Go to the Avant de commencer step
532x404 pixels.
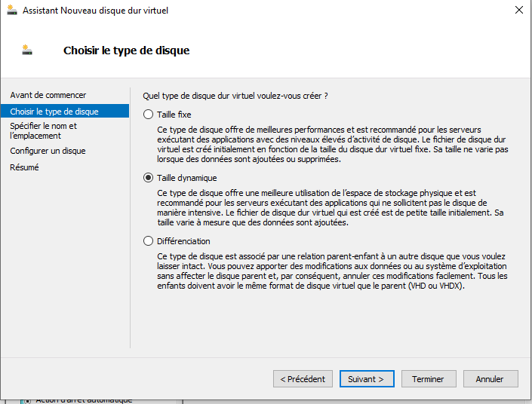48,95
